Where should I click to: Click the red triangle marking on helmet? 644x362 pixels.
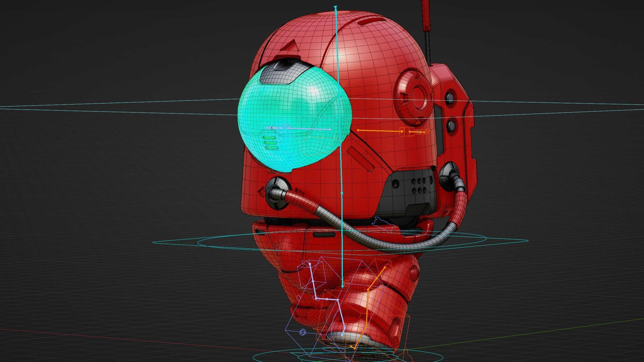pos(290,46)
